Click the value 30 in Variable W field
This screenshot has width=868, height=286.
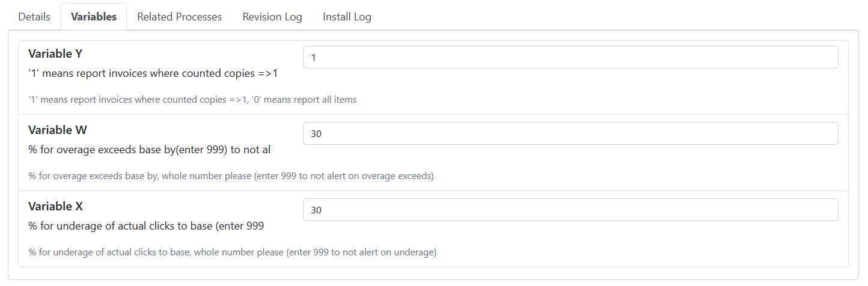[x=316, y=134]
